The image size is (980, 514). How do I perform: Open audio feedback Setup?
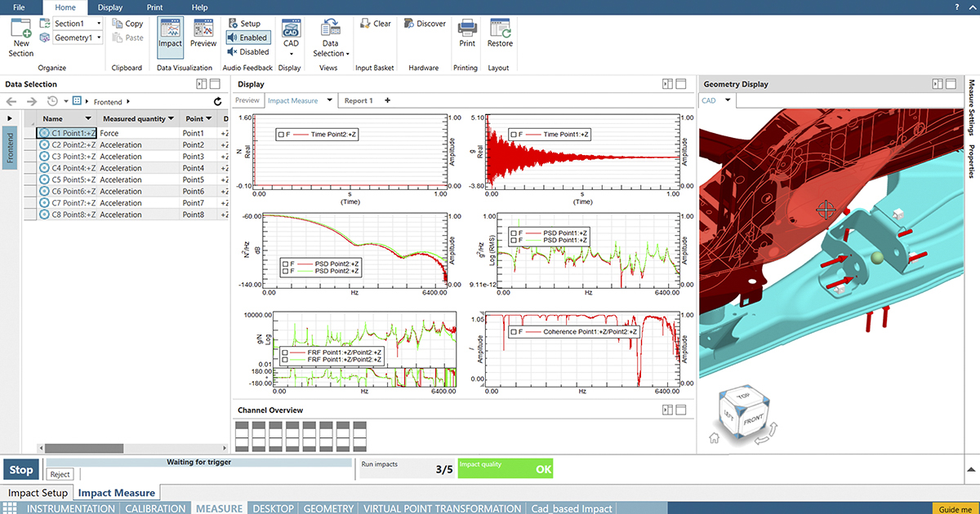coord(243,24)
